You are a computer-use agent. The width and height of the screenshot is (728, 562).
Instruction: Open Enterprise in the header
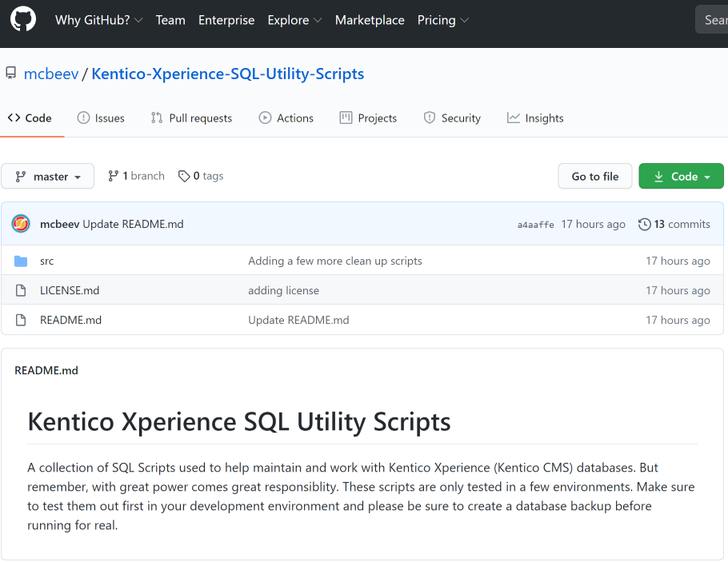point(226,20)
